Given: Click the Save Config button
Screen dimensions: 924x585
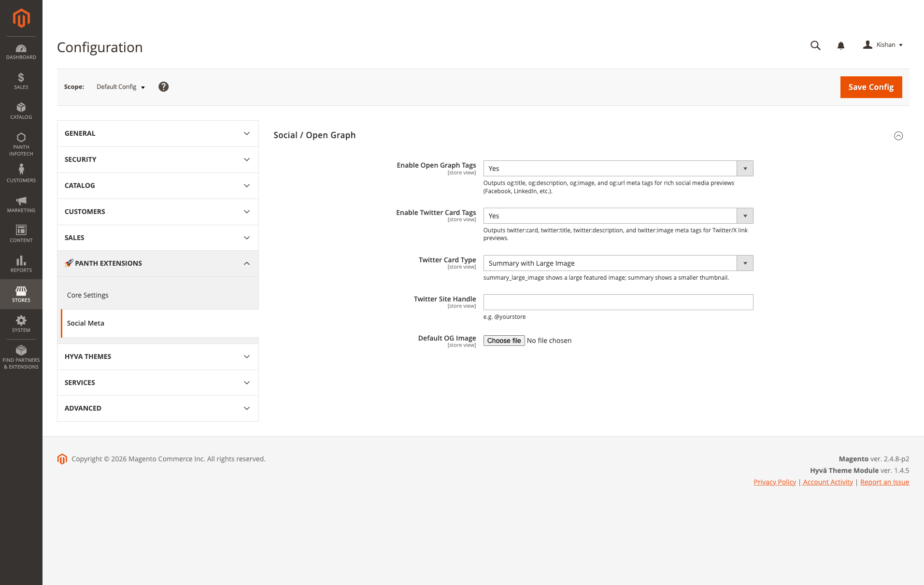Looking at the screenshot, I should tap(870, 87).
